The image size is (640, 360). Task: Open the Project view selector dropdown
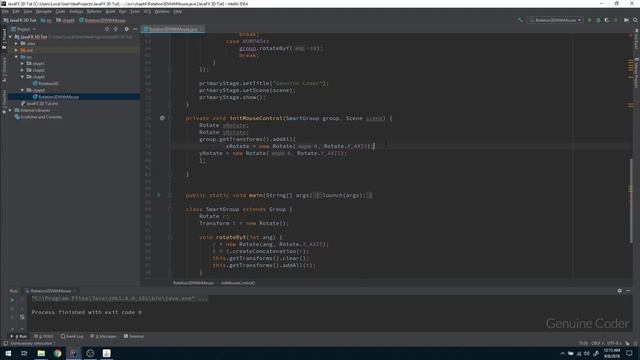[24, 29]
